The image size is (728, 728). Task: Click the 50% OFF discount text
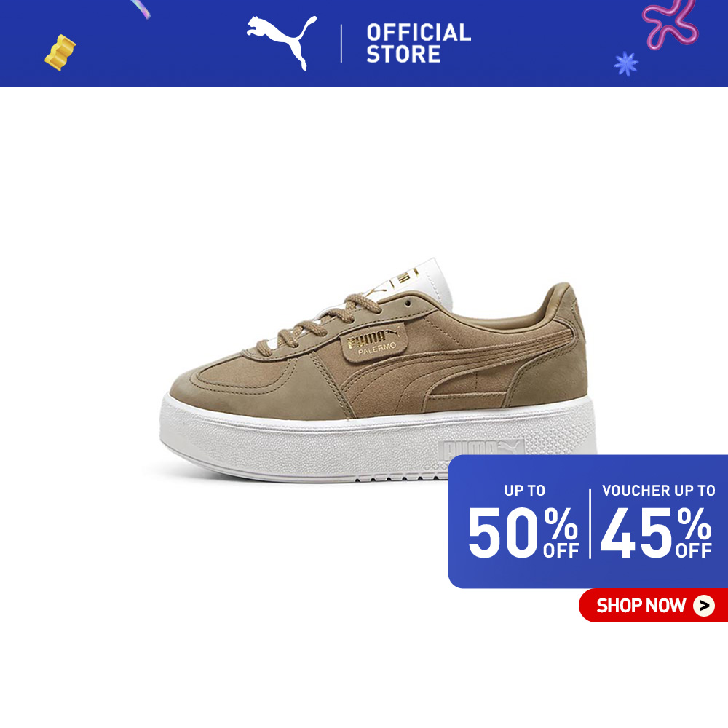pyautogui.click(x=523, y=533)
